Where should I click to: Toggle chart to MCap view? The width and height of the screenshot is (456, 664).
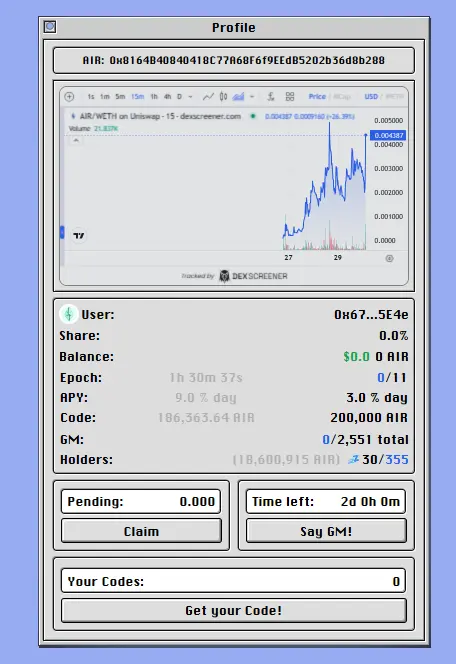tap(342, 97)
